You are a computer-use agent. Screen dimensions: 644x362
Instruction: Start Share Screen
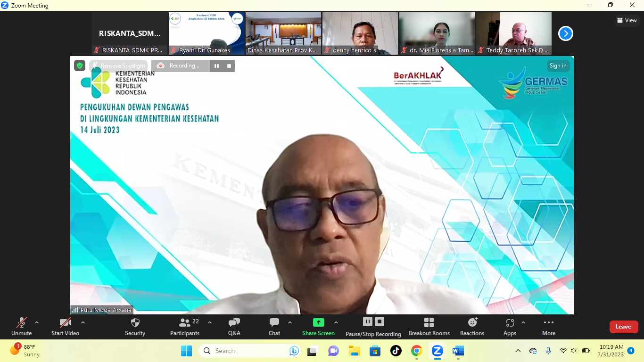[318, 327]
